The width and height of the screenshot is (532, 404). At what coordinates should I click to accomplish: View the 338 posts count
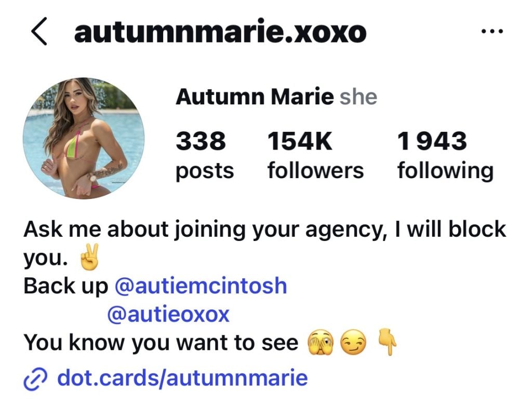coord(205,155)
